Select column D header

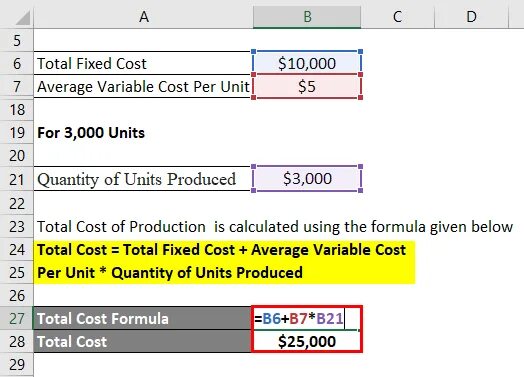471,16
